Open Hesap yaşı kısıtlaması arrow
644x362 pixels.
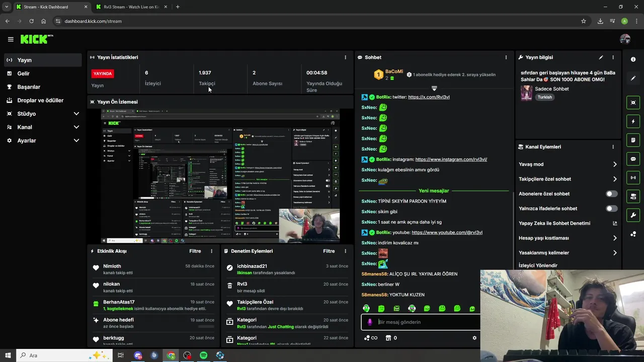tap(615, 238)
